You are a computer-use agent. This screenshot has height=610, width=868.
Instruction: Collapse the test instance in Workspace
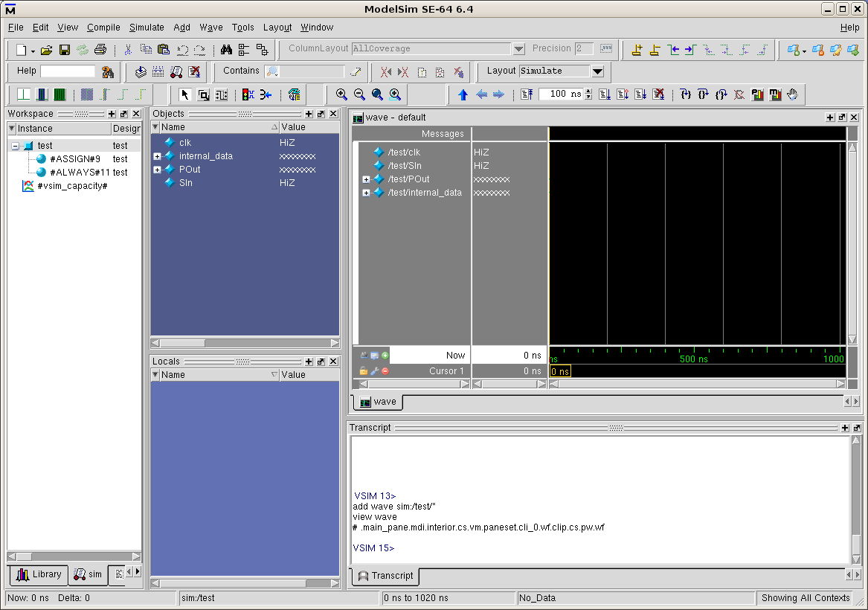[15, 146]
